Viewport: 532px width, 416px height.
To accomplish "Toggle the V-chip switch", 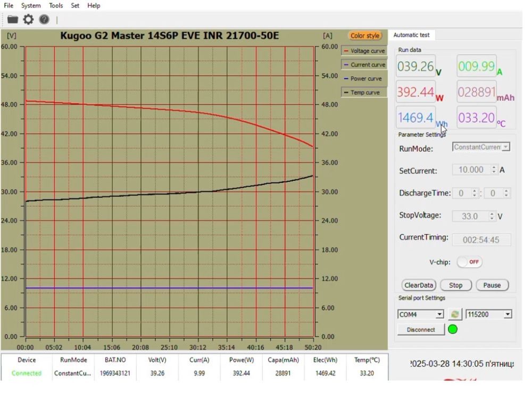I will click(x=470, y=262).
